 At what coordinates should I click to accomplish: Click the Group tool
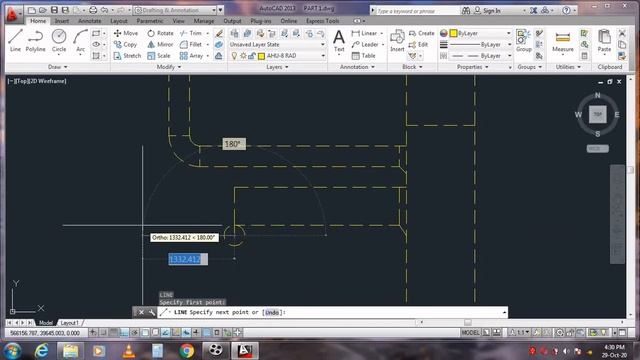pos(523,41)
